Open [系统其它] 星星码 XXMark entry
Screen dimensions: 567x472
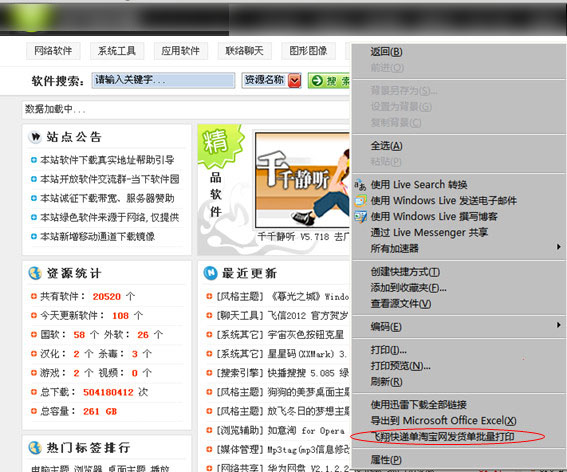281,354
